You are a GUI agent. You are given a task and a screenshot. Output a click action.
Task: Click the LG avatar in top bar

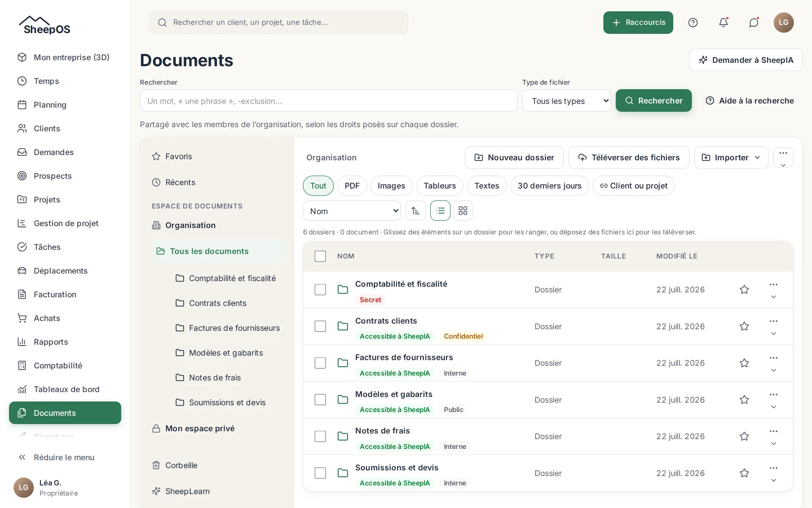pyautogui.click(x=783, y=23)
